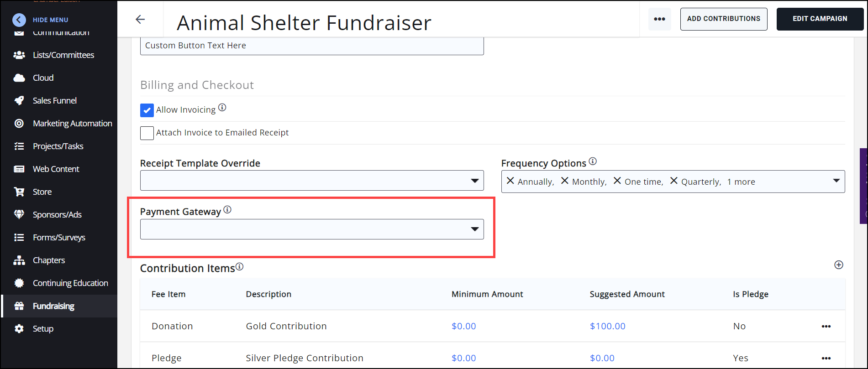Open Fundraising in the sidebar menu
Viewport: 868px width, 369px height.
click(x=53, y=306)
